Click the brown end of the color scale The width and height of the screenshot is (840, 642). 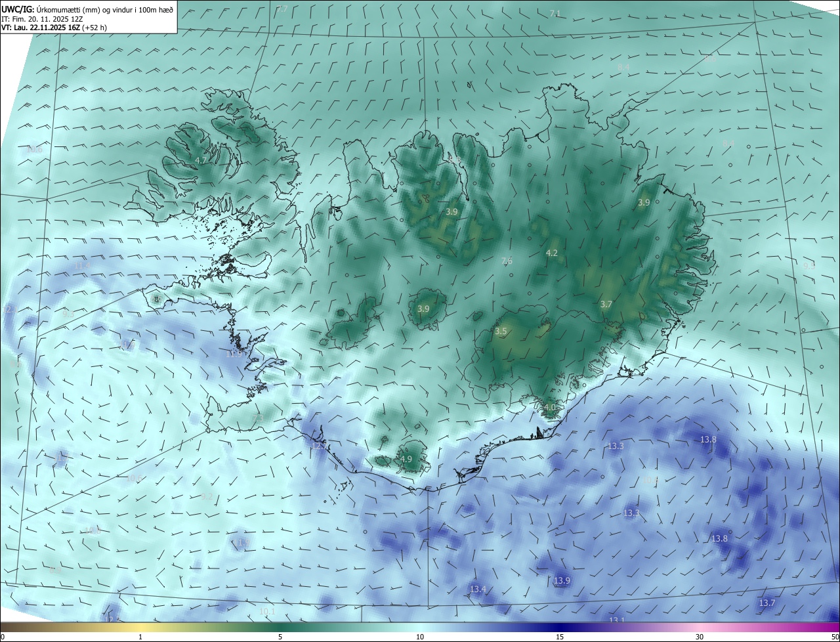point(7,628)
